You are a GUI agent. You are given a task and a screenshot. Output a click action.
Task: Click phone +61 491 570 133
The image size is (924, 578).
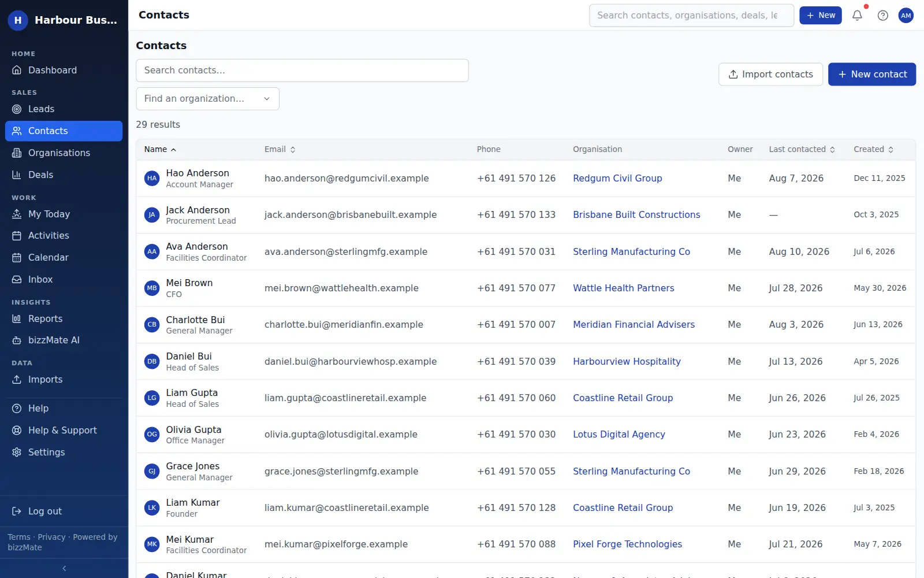(x=516, y=215)
